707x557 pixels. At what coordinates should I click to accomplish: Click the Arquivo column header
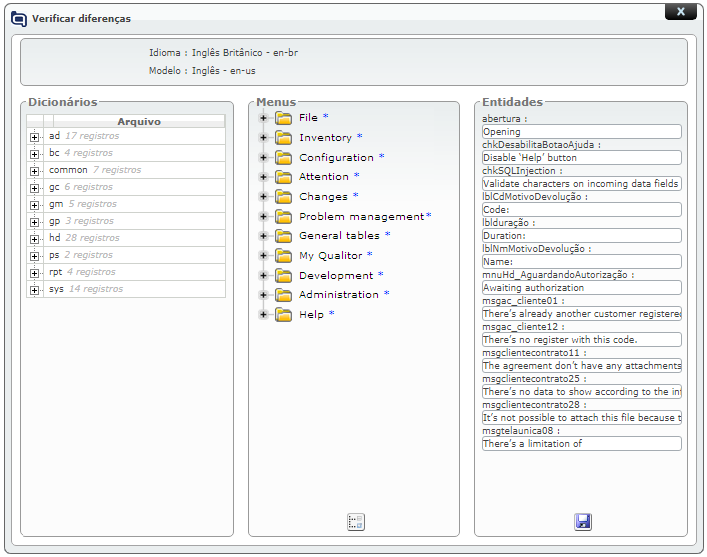[139, 121]
